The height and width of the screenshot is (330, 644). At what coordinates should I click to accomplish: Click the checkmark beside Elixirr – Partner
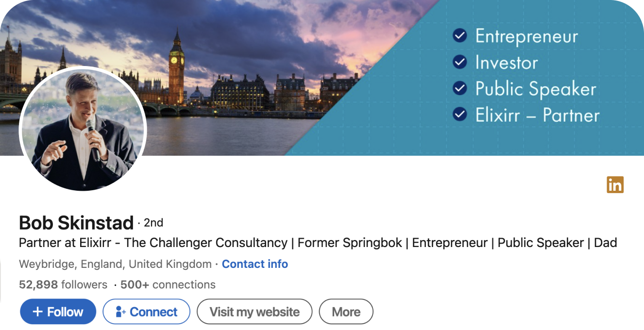tap(459, 115)
